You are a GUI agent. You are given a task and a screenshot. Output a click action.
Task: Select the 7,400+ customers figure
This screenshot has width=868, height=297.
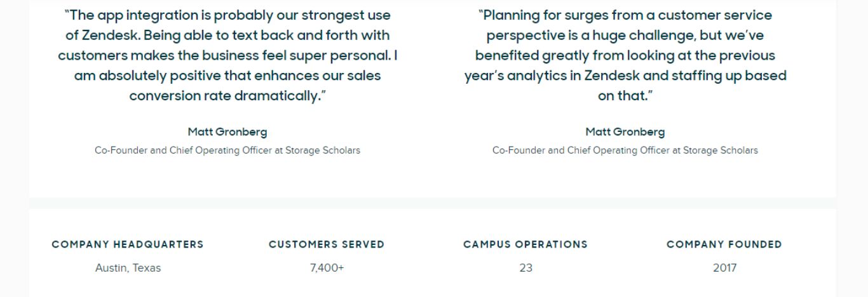(x=327, y=268)
